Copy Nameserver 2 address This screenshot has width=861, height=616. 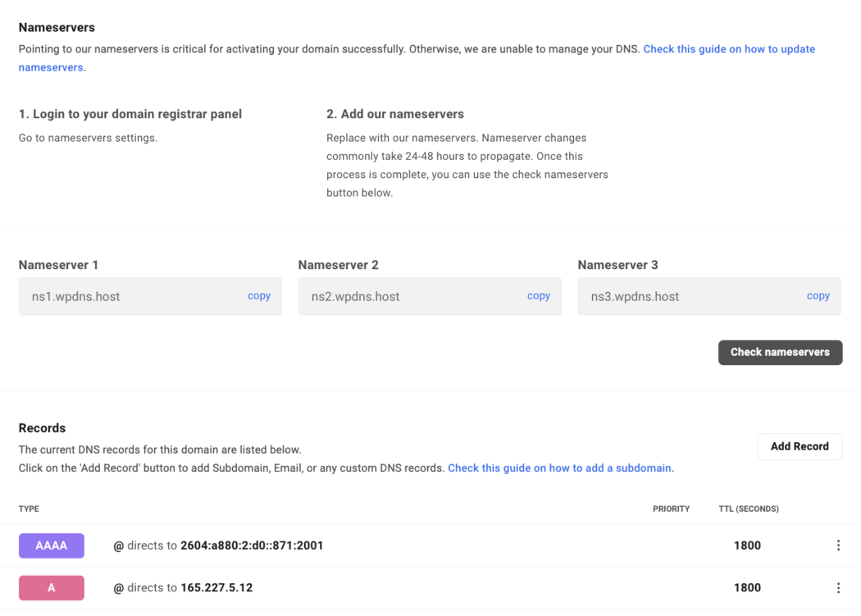coord(538,295)
